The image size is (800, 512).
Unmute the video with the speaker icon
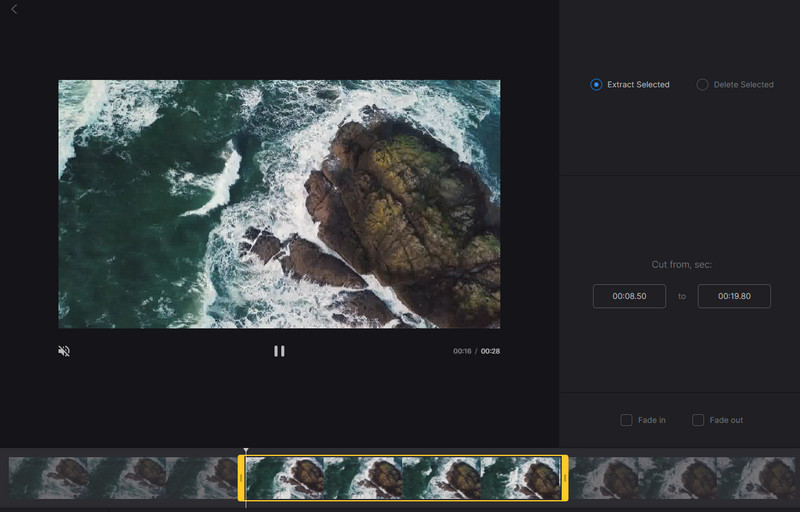[64, 351]
